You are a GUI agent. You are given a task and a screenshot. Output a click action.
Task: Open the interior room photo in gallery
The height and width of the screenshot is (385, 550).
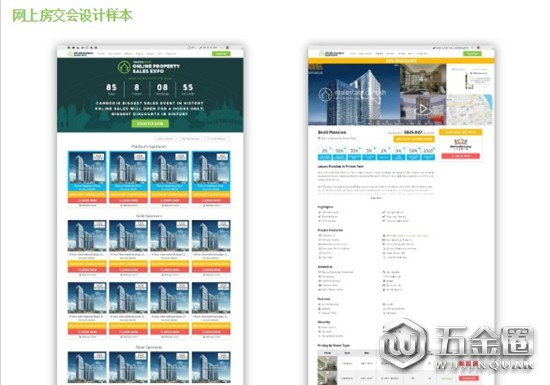pyautogui.click(x=423, y=79)
